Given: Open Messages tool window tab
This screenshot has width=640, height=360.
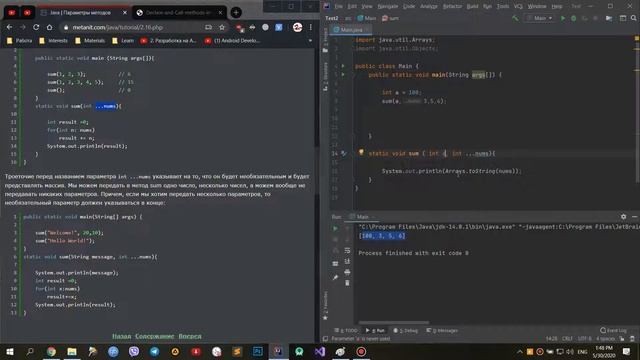Looking at the screenshot, I should click(442, 331).
